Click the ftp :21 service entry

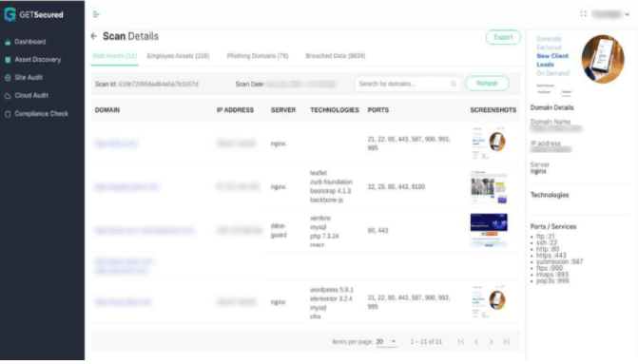(545, 237)
